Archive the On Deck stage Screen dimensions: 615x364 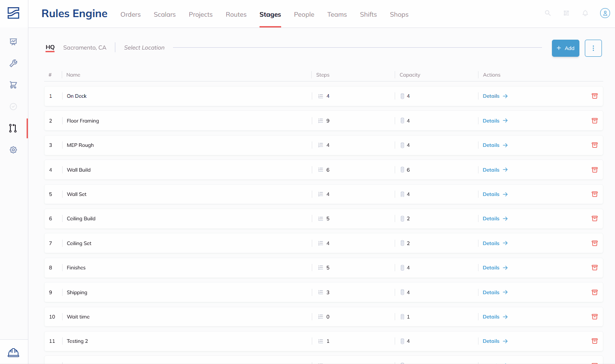point(594,96)
